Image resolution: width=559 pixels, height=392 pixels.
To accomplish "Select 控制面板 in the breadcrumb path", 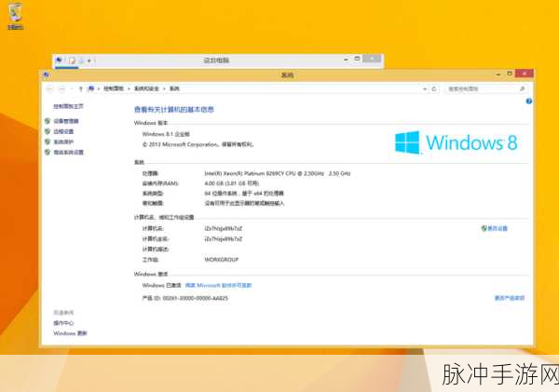I will click(114, 88).
